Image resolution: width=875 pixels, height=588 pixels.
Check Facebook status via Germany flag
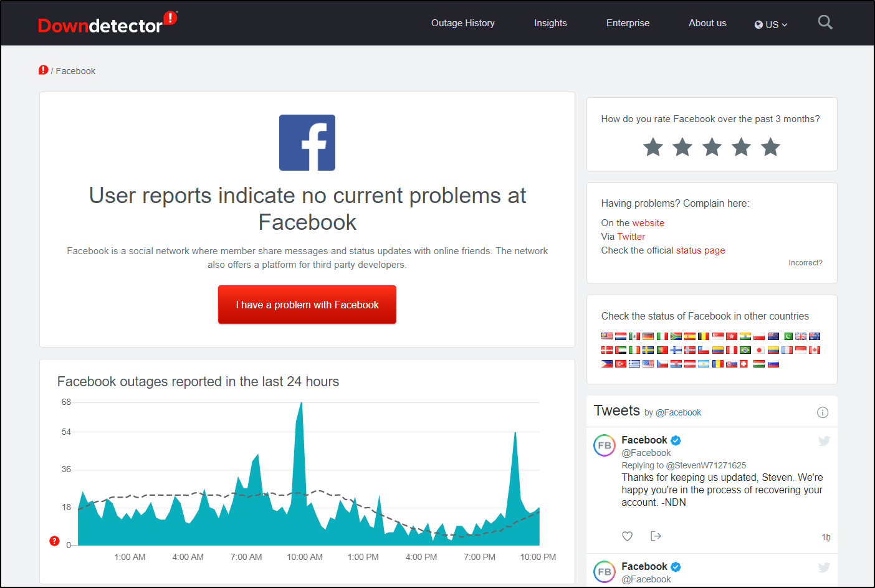point(648,336)
